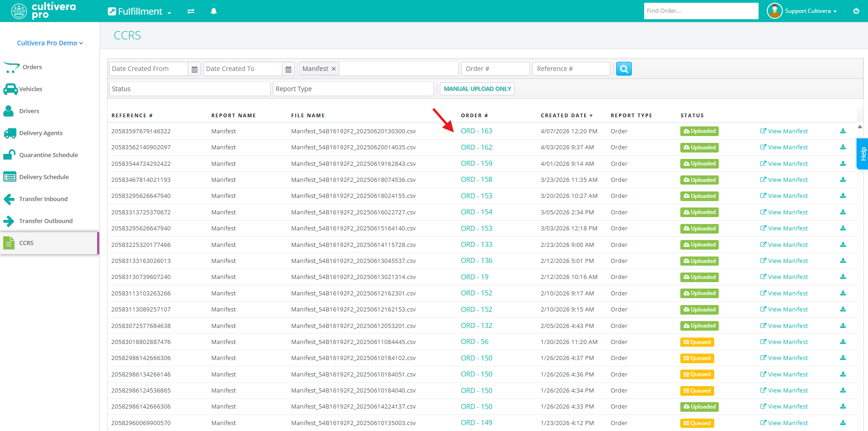Download the manifest for ORD - 163
Image resolution: width=868 pixels, height=431 pixels.
pyautogui.click(x=843, y=131)
